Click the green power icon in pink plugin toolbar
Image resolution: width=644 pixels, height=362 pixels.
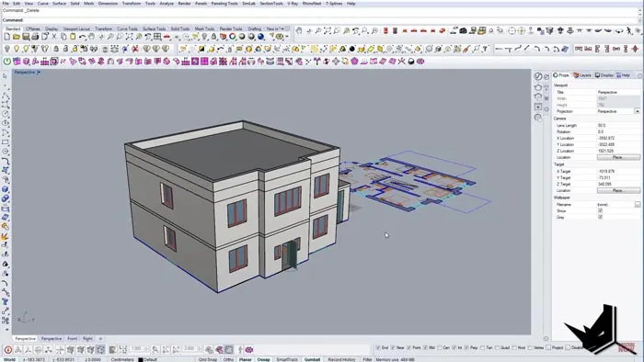click(x=7, y=62)
